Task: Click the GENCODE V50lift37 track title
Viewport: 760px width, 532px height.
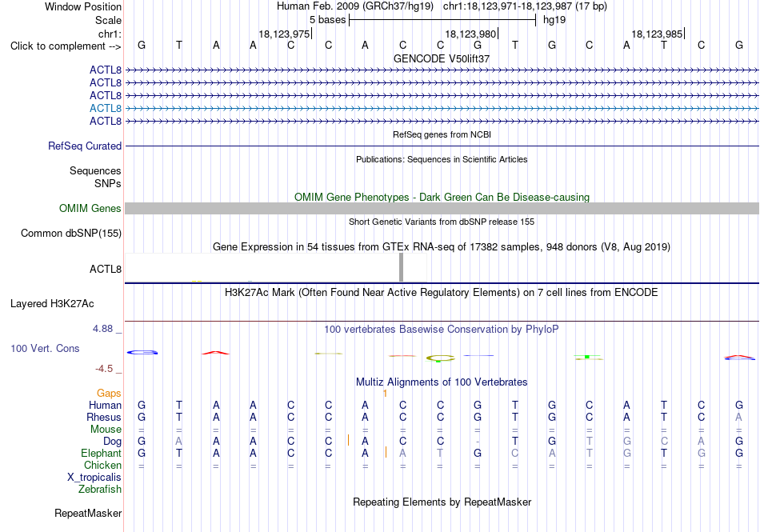Action: click(442, 58)
